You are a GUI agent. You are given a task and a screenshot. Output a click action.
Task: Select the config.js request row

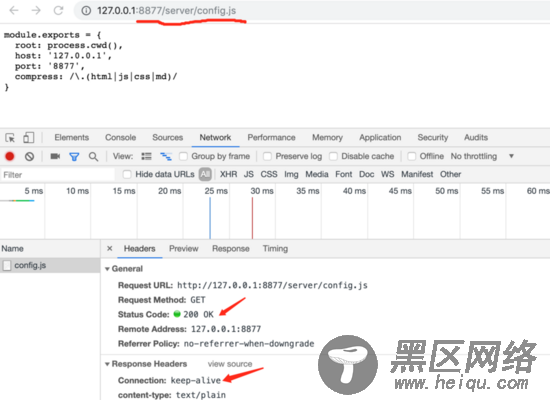(x=50, y=266)
